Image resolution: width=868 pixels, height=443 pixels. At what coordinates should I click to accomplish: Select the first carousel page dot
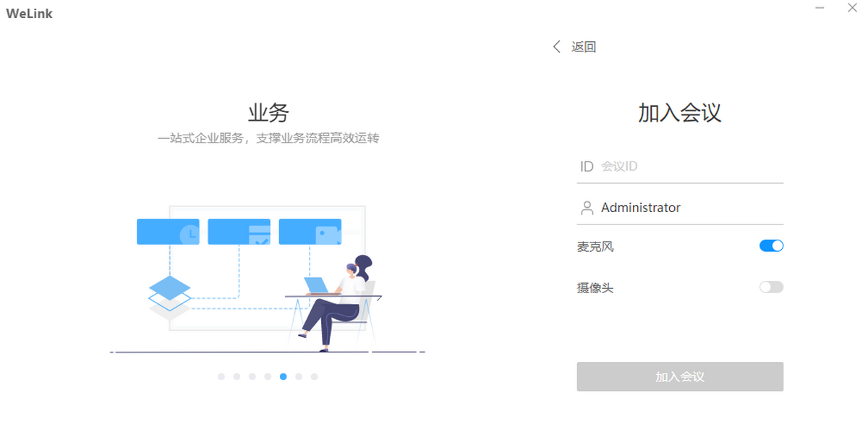pyautogui.click(x=221, y=376)
